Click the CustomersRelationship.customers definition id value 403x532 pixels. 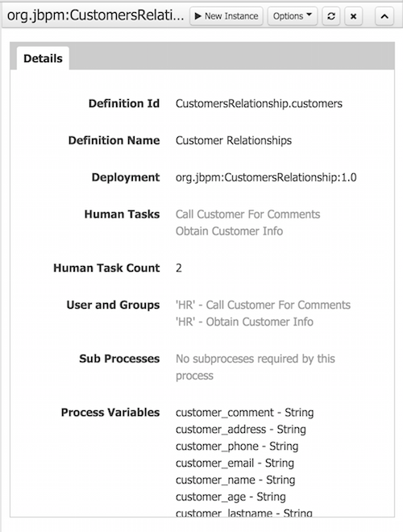[x=259, y=103]
